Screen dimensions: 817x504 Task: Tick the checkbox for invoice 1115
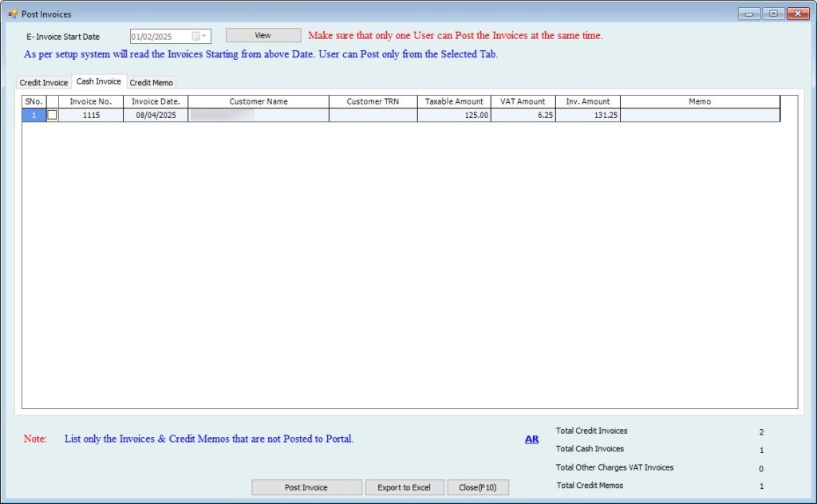click(x=53, y=115)
